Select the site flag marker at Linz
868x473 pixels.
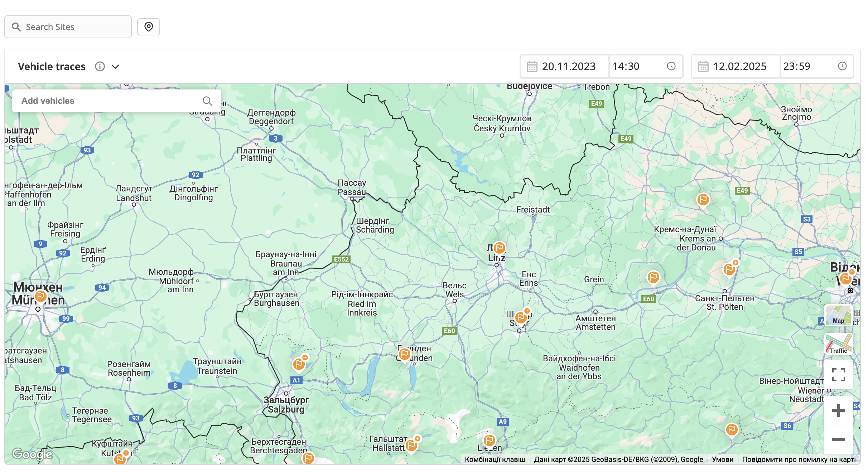point(499,248)
